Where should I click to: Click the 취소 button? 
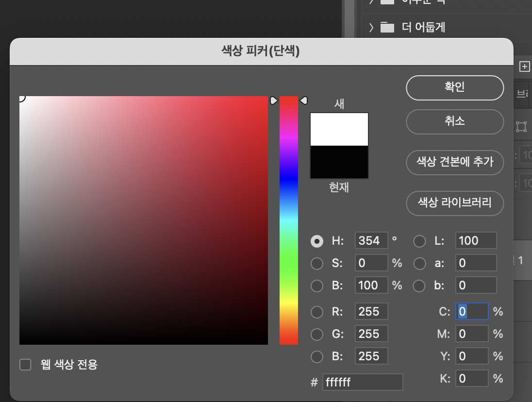click(x=454, y=122)
